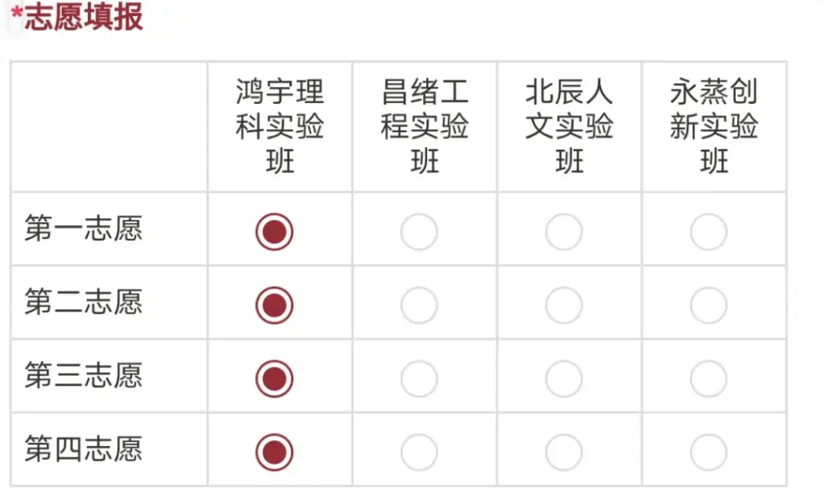Set 第四志愿 to 永蒸创新实验班
Image resolution: width=825 pixels, height=504 pixels.
click(709, 452)
